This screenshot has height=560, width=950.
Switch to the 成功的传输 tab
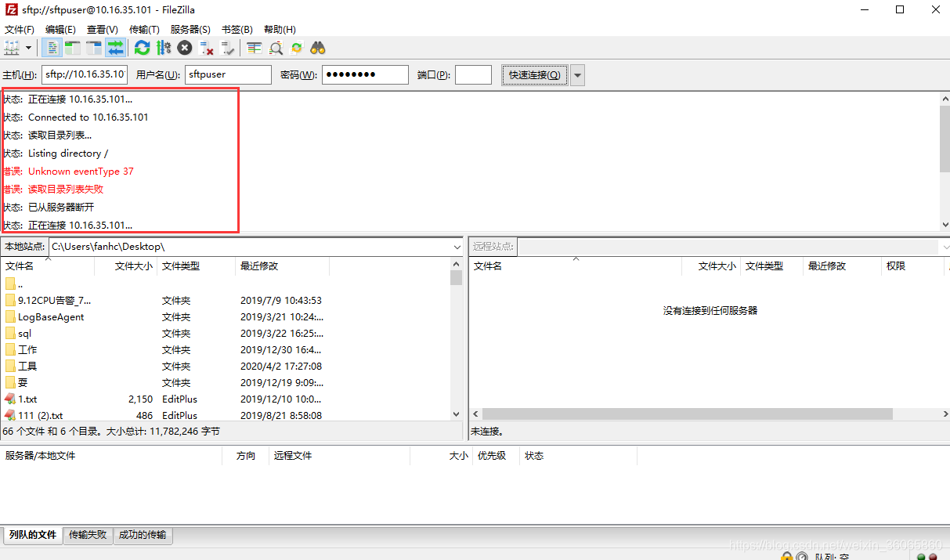143,535
